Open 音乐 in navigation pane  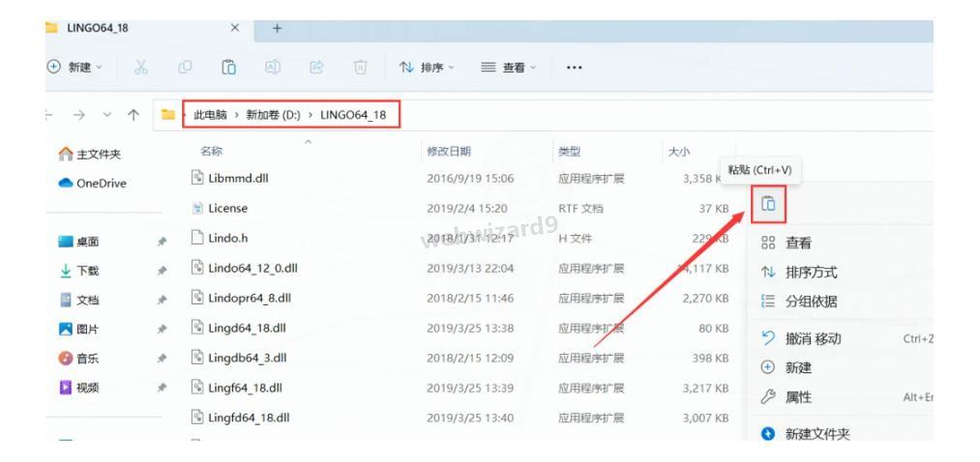point(78,359)
